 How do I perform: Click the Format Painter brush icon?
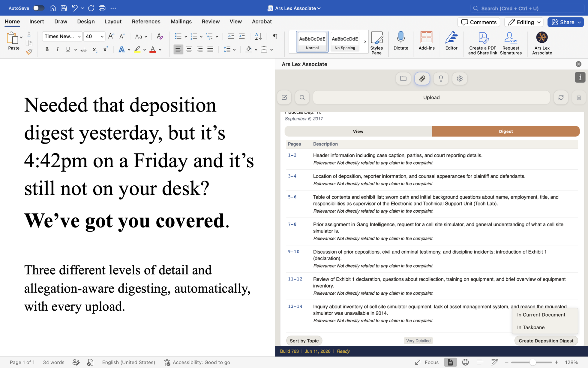click(x=29, y=52)
